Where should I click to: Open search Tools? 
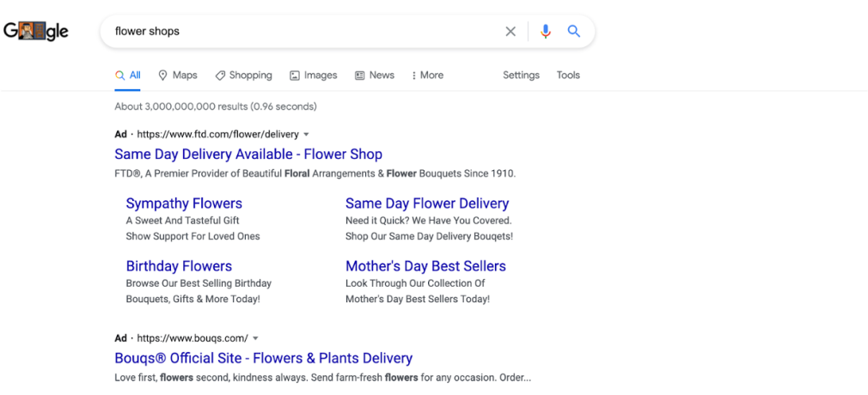pos(568,76)
